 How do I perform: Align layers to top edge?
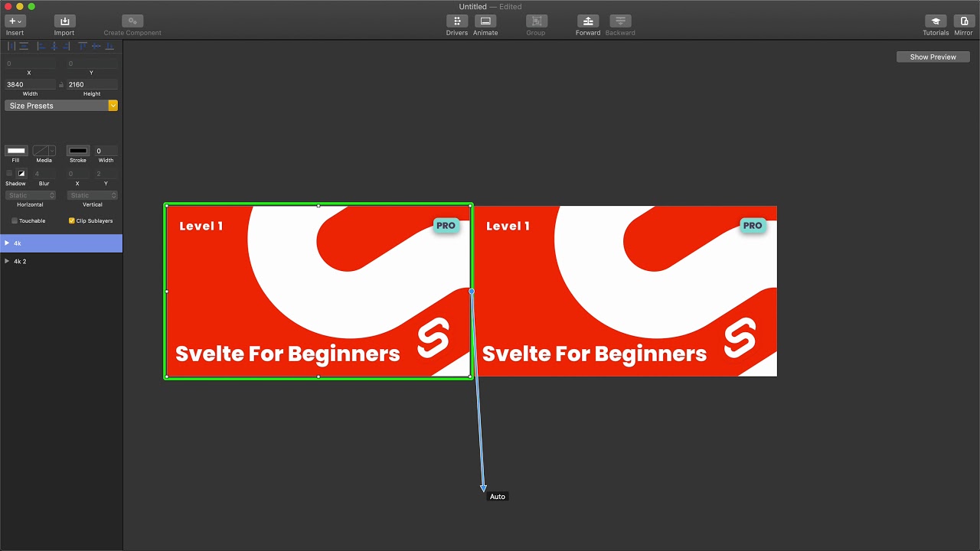tap(83, 47)
